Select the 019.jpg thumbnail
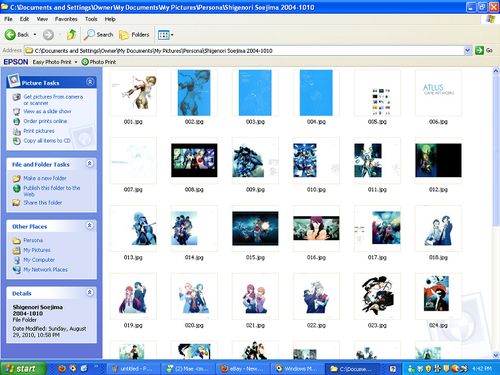500x375 pixels. click(x=133, y=296)
